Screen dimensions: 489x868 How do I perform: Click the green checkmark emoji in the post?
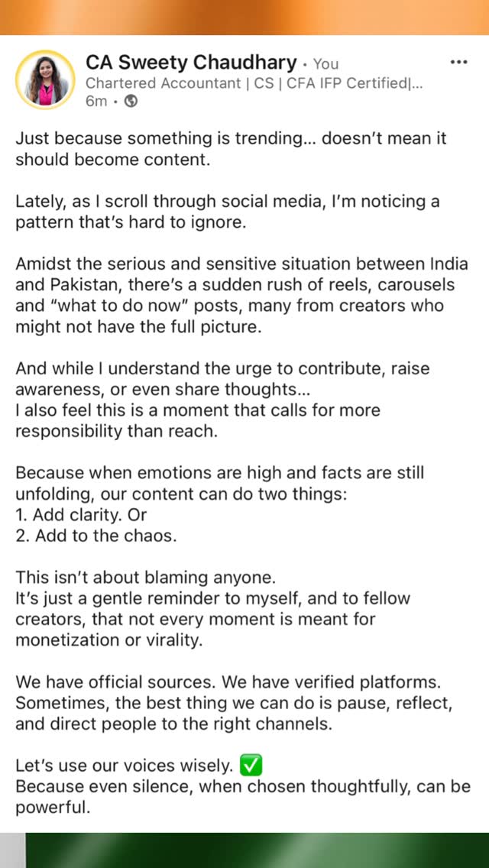tap(251, 766)
